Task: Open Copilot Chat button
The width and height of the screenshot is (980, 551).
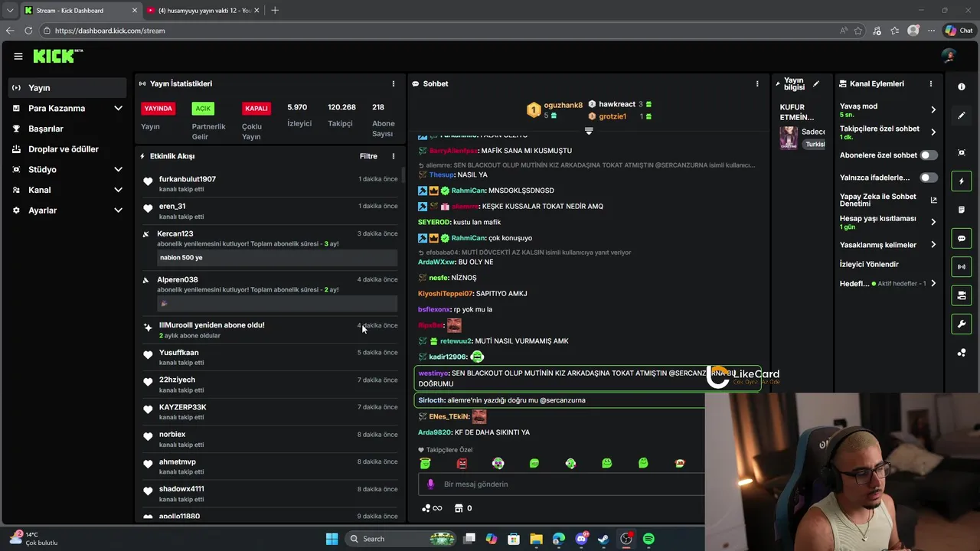Action: pos(959,31)
